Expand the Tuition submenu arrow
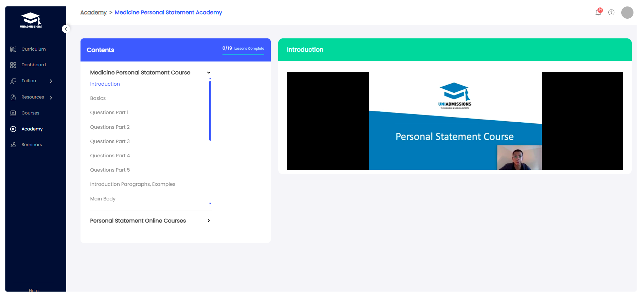 pyautogui.click(x=51, y=81)
